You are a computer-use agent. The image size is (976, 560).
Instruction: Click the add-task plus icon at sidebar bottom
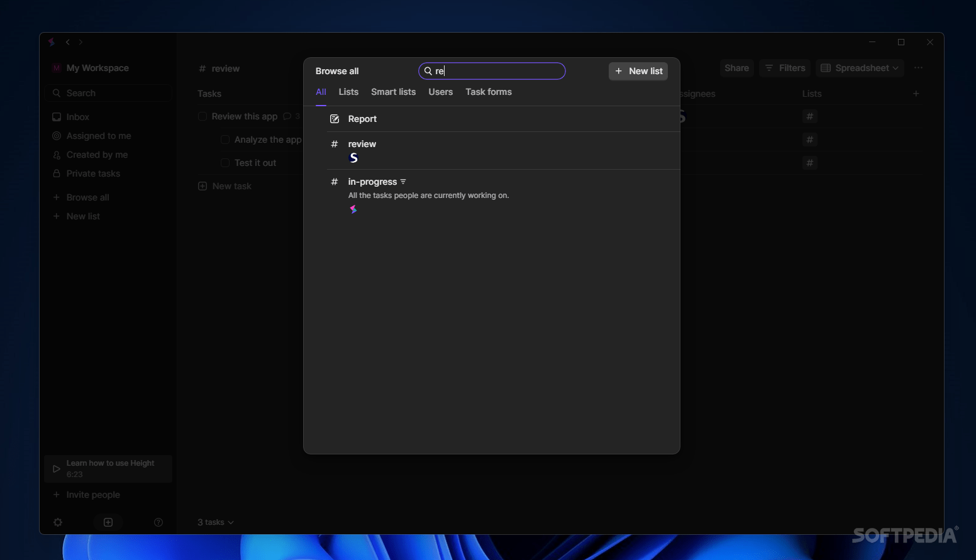(x=108, y=522)
